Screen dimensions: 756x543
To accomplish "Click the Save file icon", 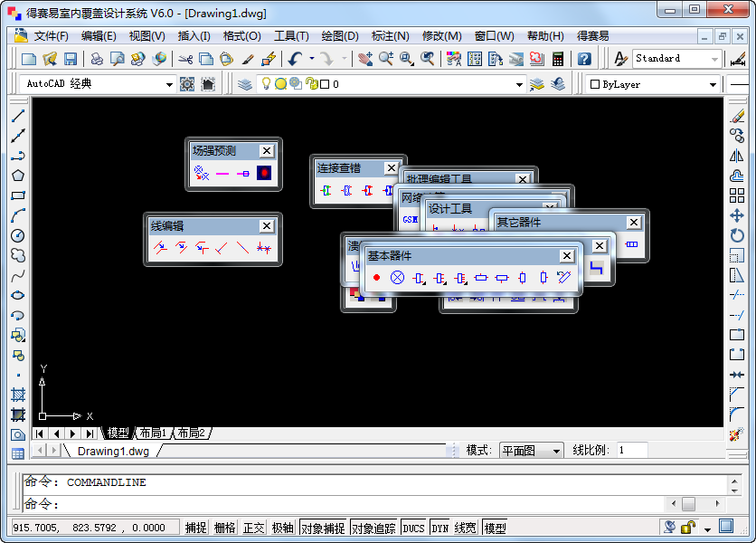I will [71, 59].
